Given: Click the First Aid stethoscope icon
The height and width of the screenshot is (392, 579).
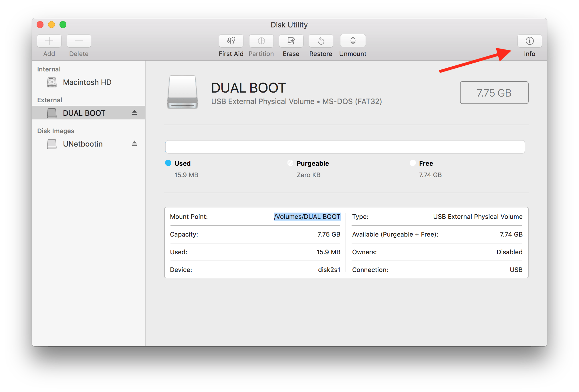Looking at the screenshot, I should coord(231,41).
